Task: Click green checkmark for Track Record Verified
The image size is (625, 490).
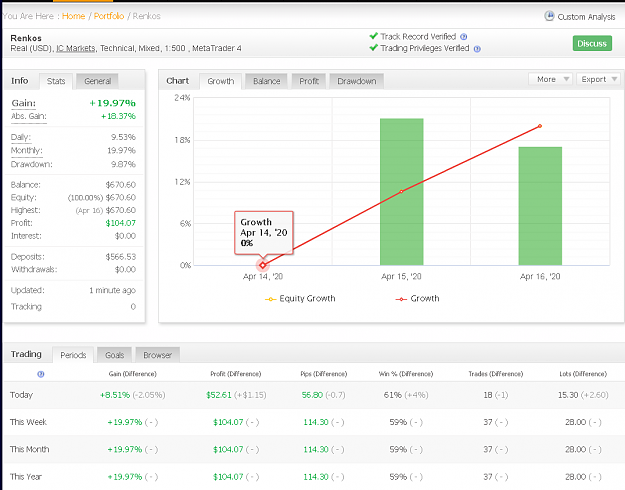Action: [x=373, y=36]
